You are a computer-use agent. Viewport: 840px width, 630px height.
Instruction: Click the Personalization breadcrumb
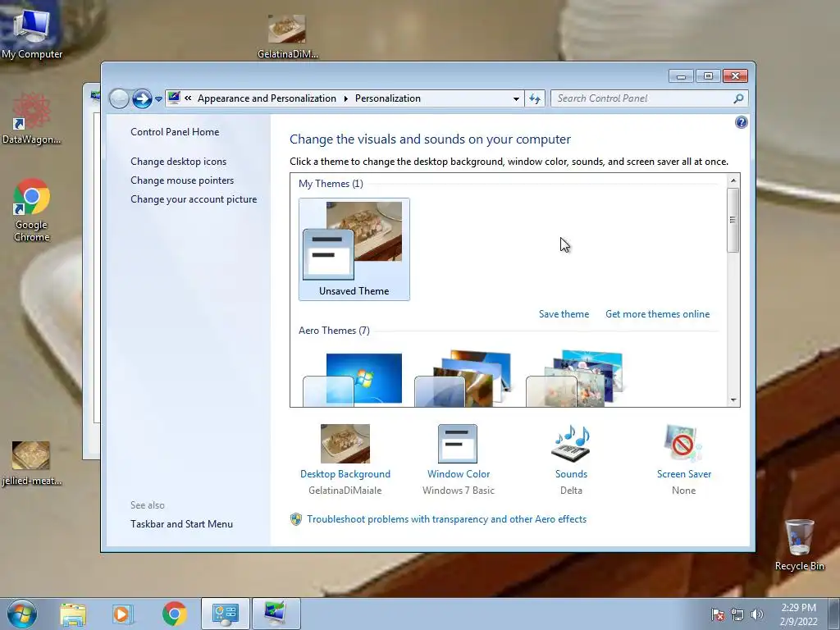[388, 98]
